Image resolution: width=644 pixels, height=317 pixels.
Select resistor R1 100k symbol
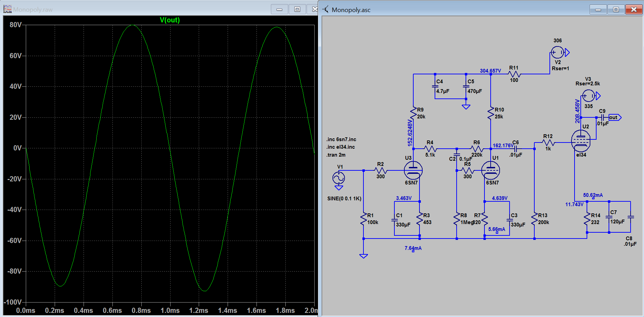(x=364, y=219)
